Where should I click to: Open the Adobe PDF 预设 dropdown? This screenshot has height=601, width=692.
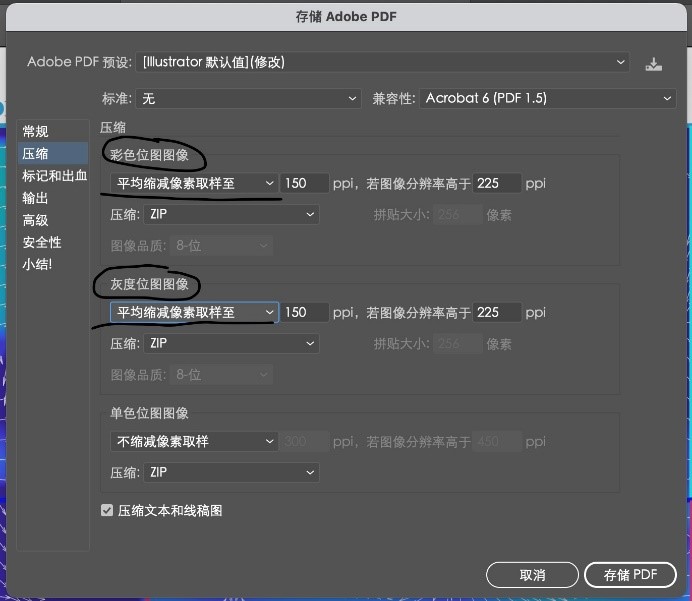(x=384, y=62)
